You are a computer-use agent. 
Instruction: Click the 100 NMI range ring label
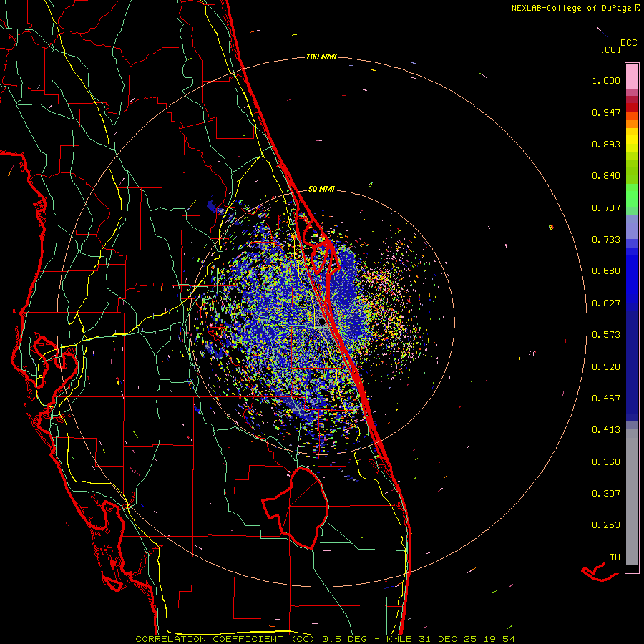pos(321,57)
